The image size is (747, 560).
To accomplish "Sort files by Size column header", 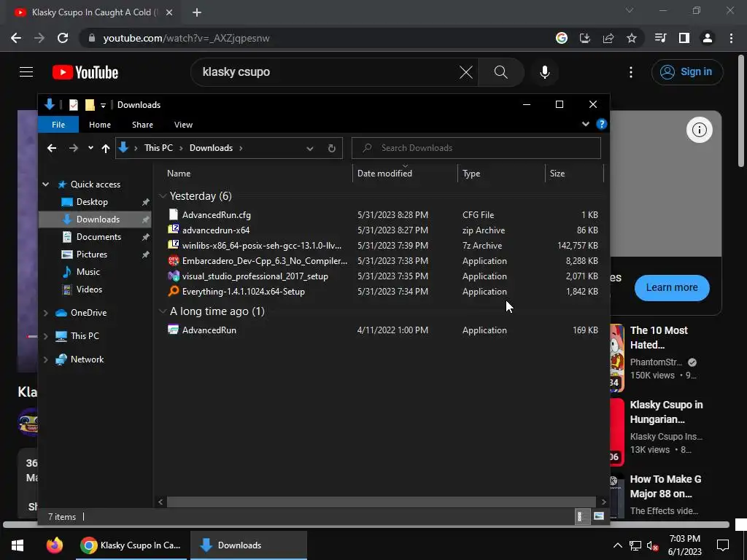I will click(574, 174).
